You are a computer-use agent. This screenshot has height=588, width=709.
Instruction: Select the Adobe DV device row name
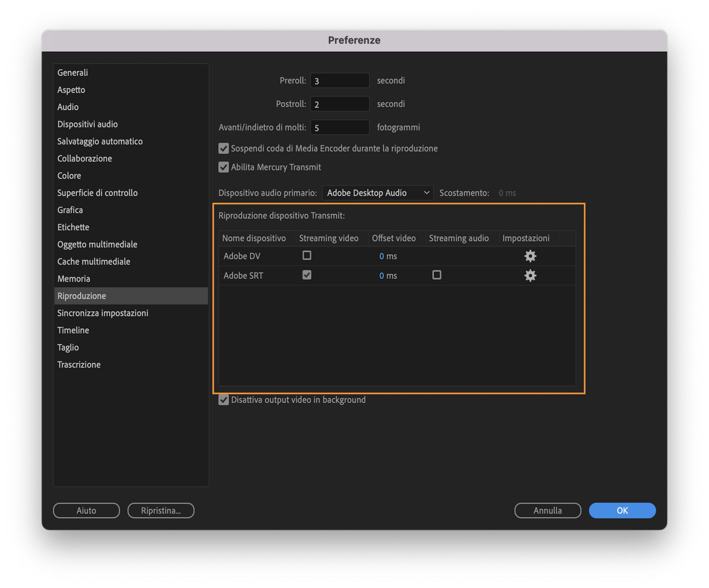pos(242,256)
